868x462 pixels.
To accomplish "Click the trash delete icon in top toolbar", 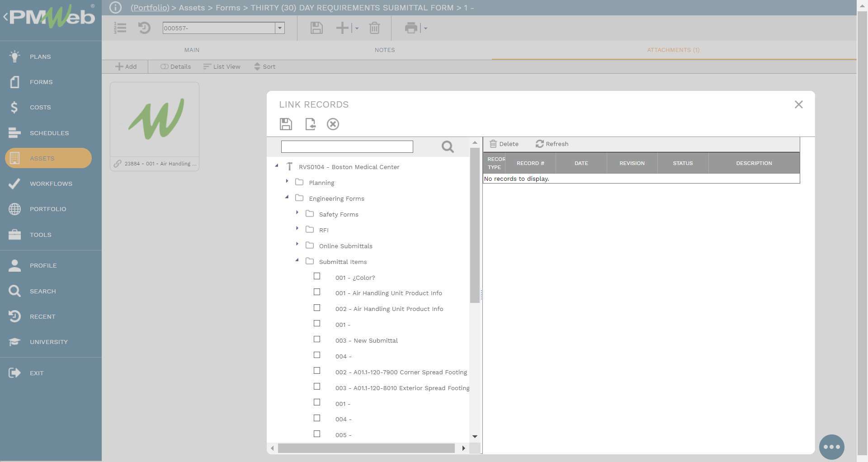I will click(374, 28).
